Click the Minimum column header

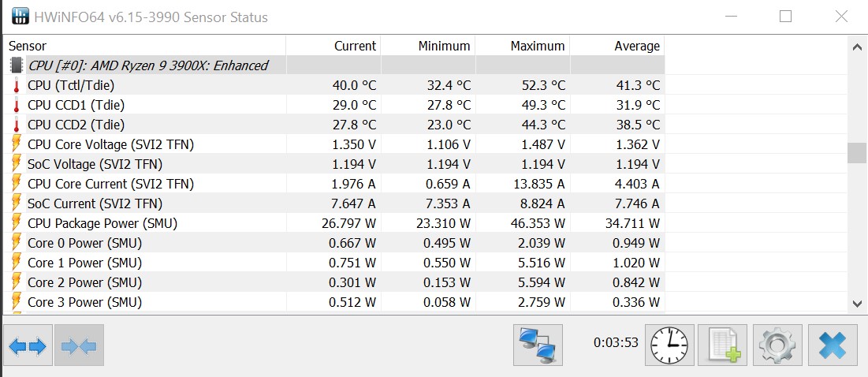428,46
